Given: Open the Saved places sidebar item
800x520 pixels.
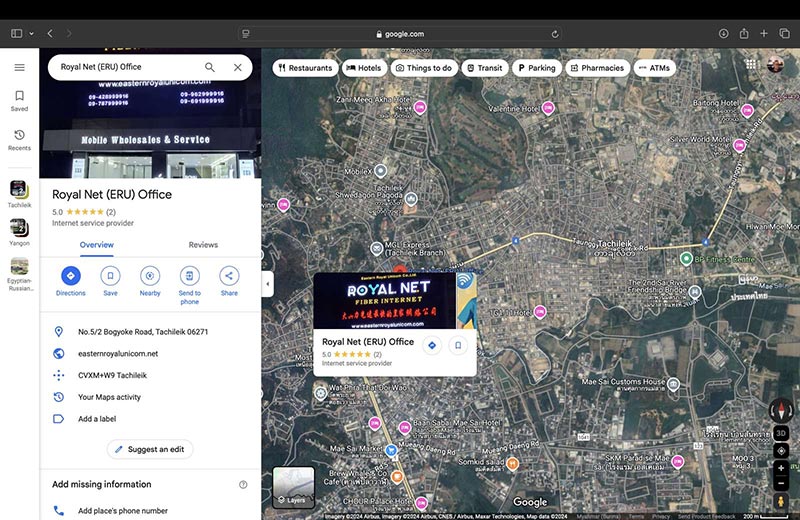Looking at the screenshot, I should click(19, 101).
